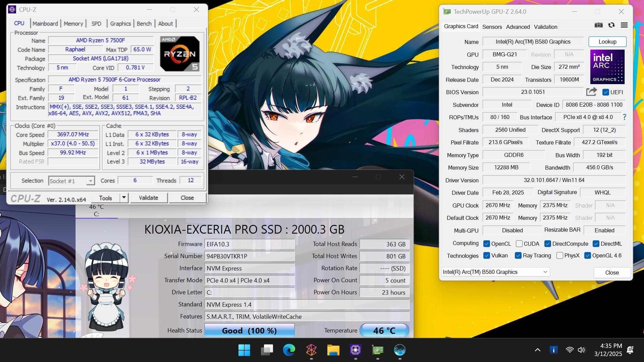Click the Firmware field EIFA10.3
Image resolution: width=644 pixels, height=362 pixels.
[x=249, y=244]
